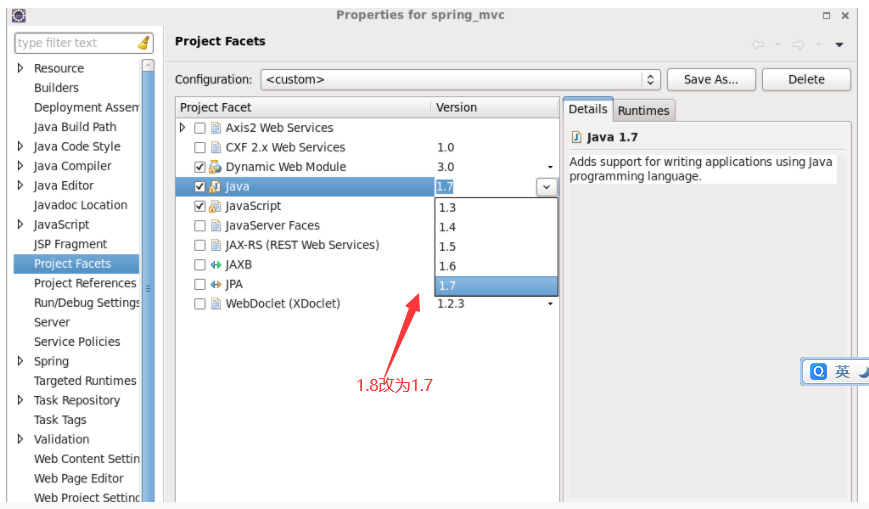Enable the JAX-RS (REST Web Services) checkbox

point(200,245)
